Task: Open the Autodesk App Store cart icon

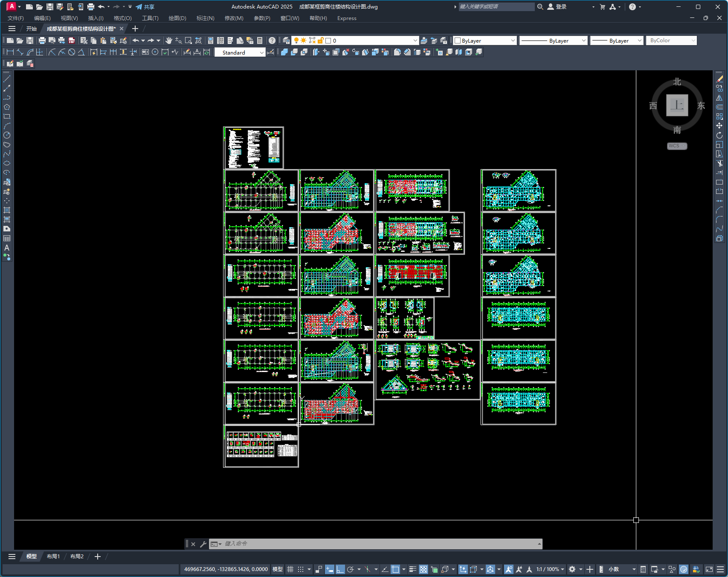Action: [602, 7]
